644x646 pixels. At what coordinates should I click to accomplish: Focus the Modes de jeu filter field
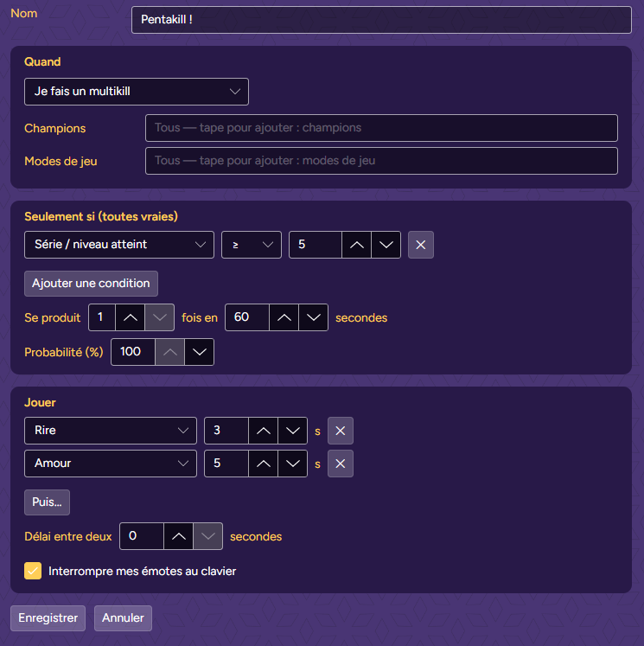click(381, 161)
